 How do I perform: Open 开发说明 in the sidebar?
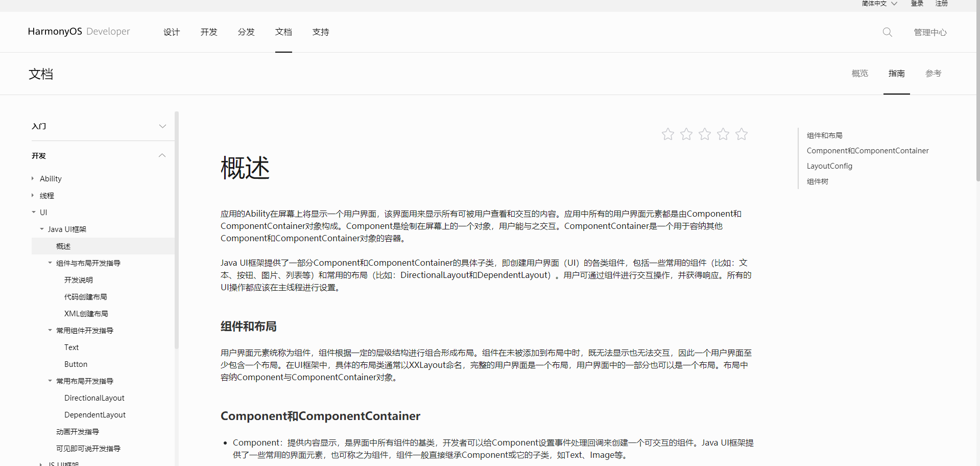click(79, 279)
